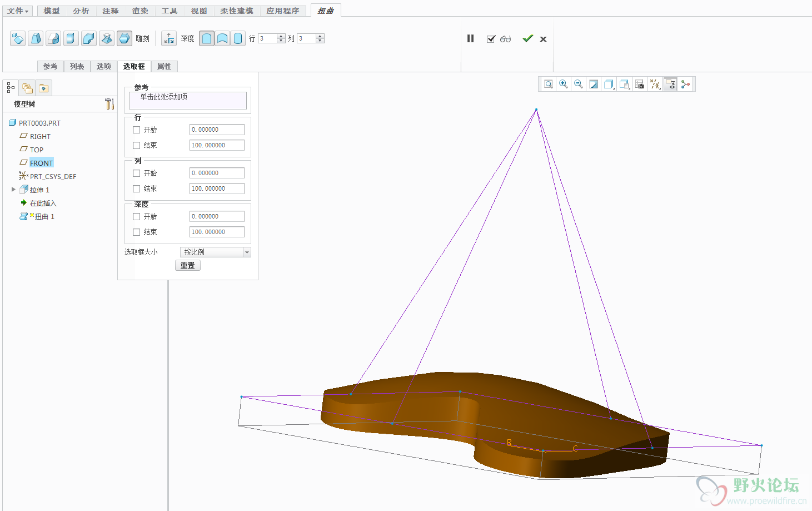Pause the warp feature tool
The width and height of the screenshot is (812, 511).
coord(471,38)
